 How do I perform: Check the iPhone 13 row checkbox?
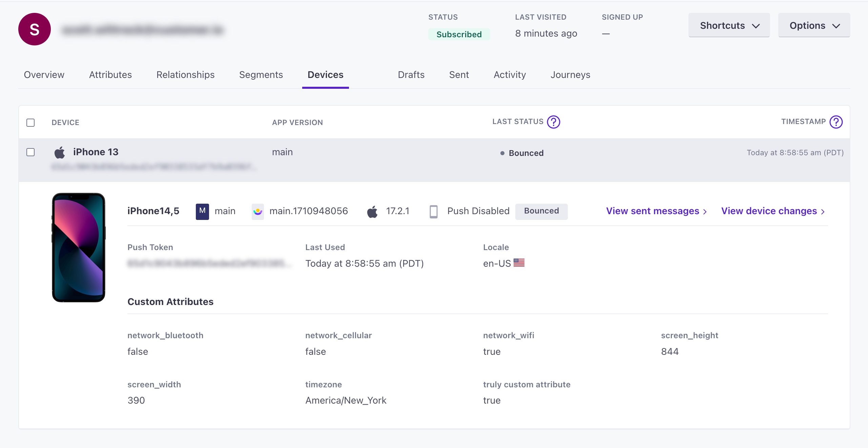(x=30, y=152)
